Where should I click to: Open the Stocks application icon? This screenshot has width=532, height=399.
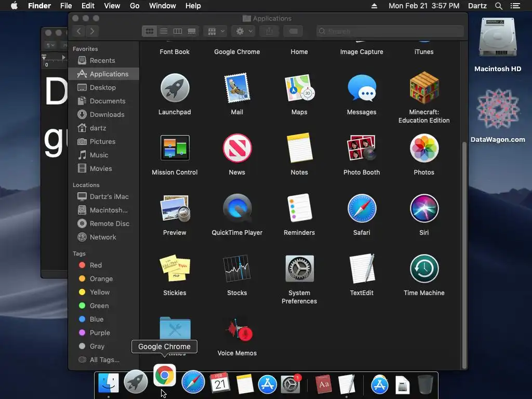point(237,269)
